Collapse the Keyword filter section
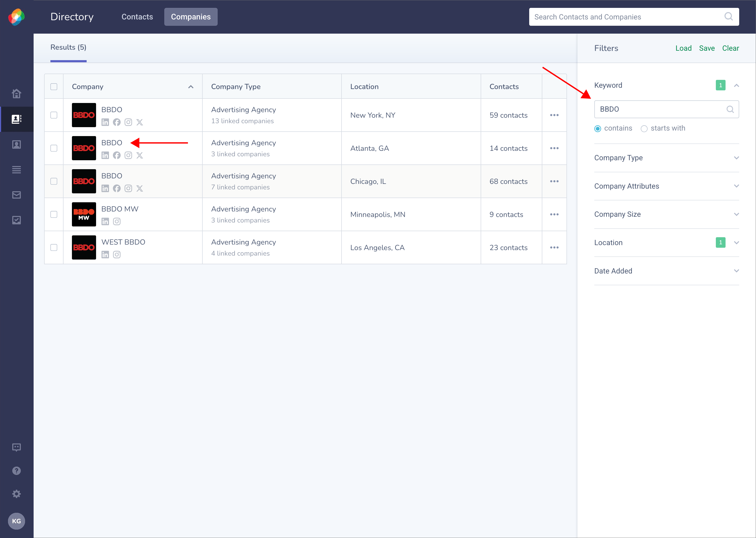756x538 pixels. point(737,85)
